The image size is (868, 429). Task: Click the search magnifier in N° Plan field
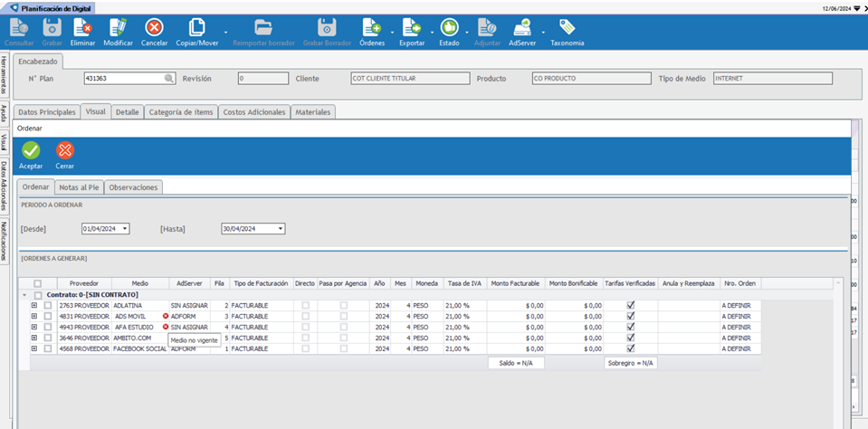[169, 79]
